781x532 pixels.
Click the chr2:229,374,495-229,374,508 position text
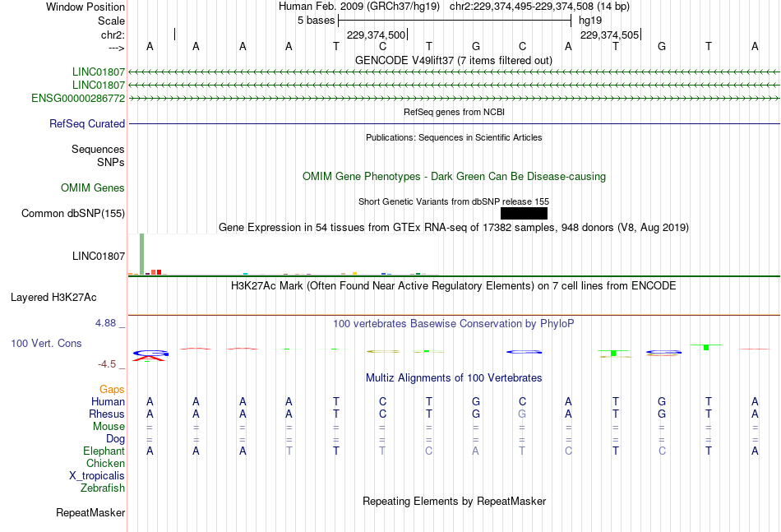(539, 7)
